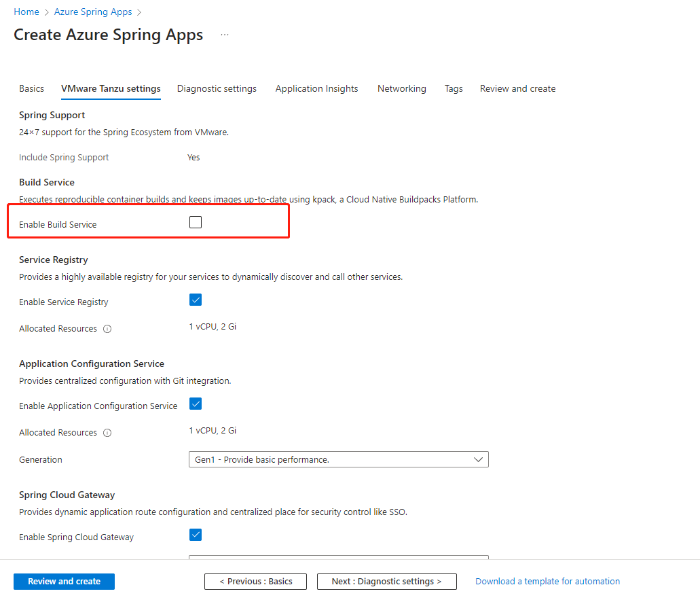Open the Tags tab
Screen dimensions: 700x602
(x=454, y=89)
